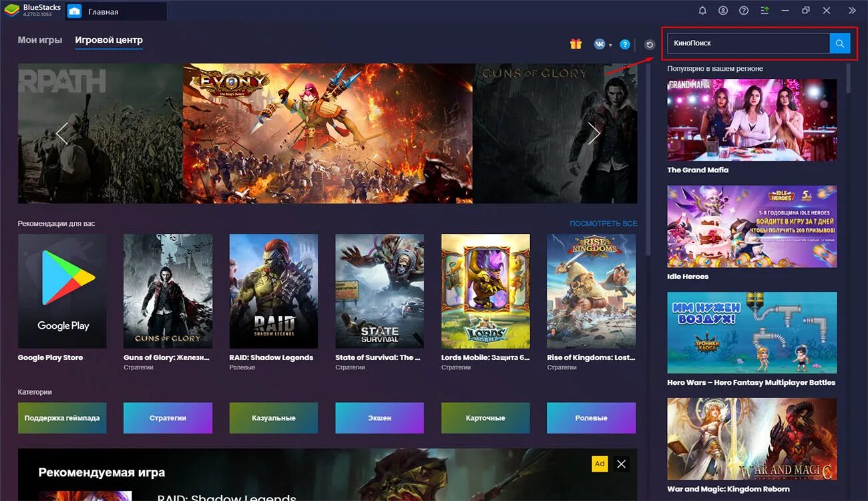
Task: Click the refresh circular arrow icon
Action: click(650, 45)
